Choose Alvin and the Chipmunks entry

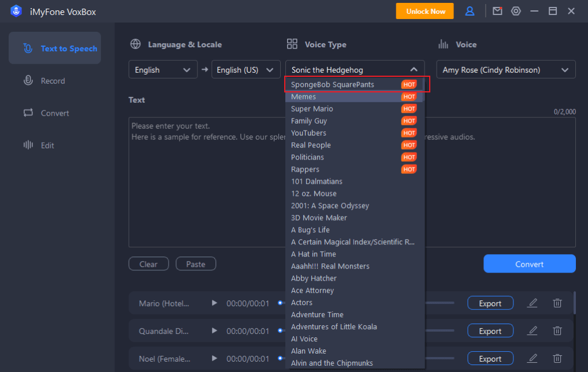click(x=354, y=363)
